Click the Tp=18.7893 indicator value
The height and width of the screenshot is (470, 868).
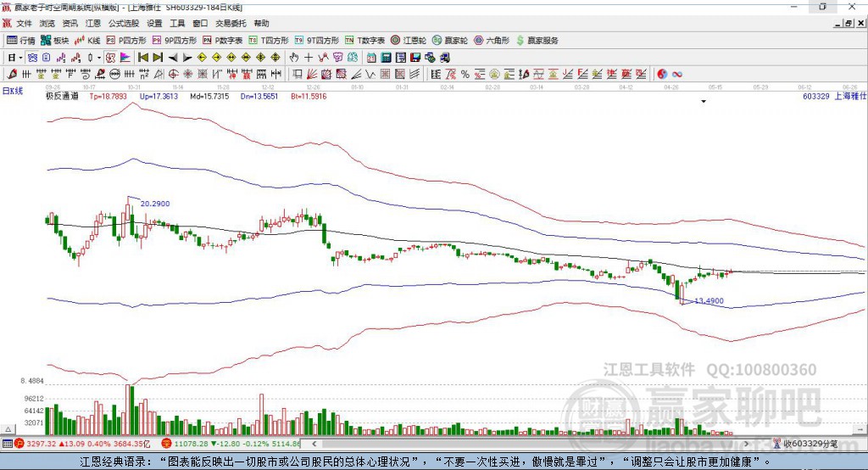click(108, 96)
